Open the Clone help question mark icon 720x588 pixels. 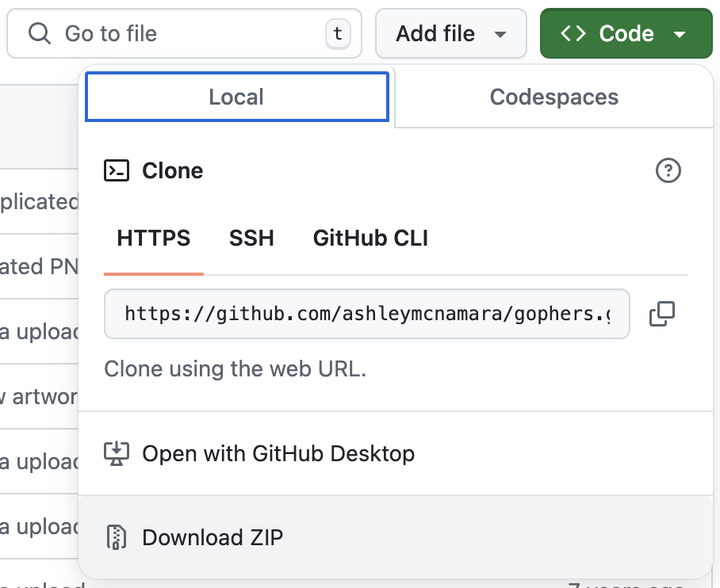pyautogui.click(x=668, y=170)
